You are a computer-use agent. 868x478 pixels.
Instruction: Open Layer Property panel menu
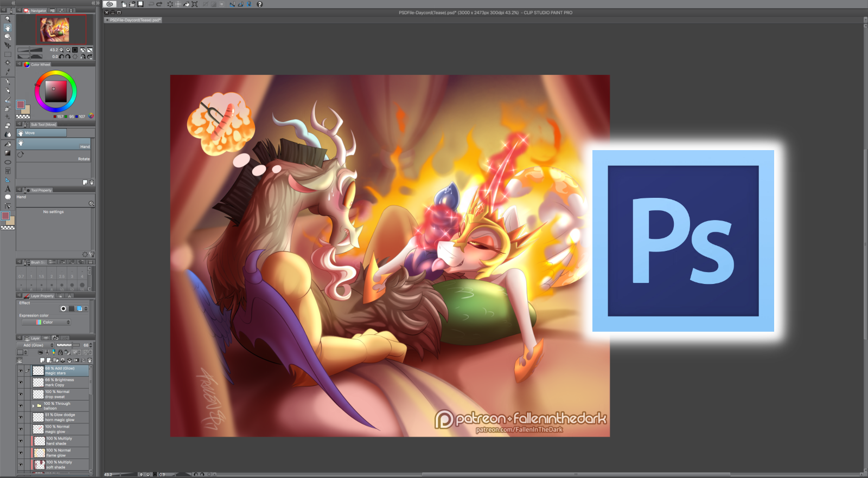coord(19,295)
